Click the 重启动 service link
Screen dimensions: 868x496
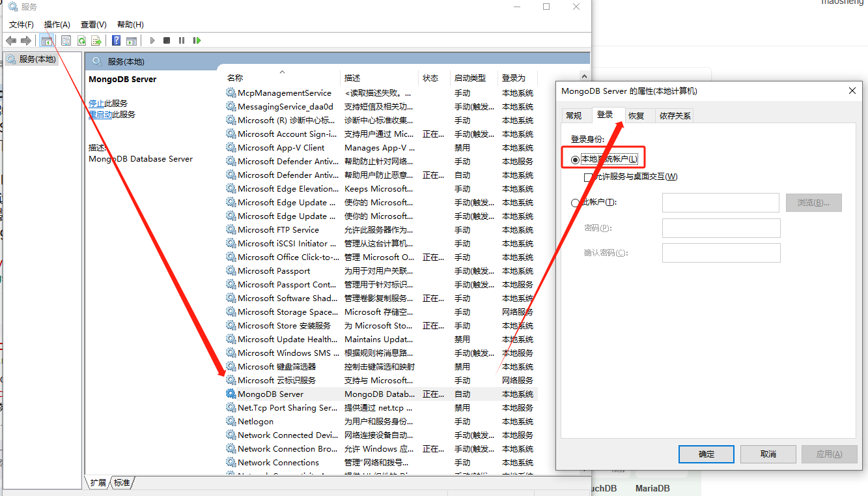point(100,114)
